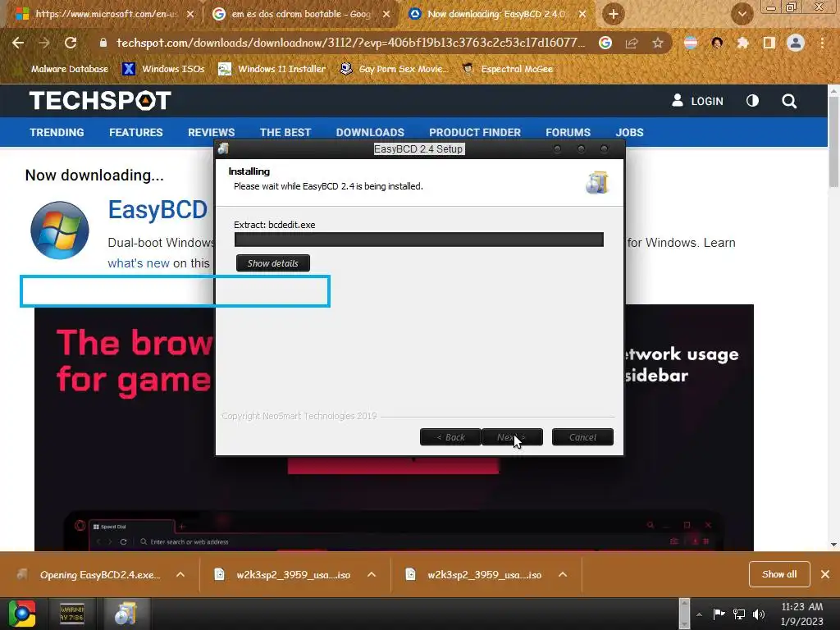Click the TechSpot logo

pyautogui.click(x=100, y=101)
